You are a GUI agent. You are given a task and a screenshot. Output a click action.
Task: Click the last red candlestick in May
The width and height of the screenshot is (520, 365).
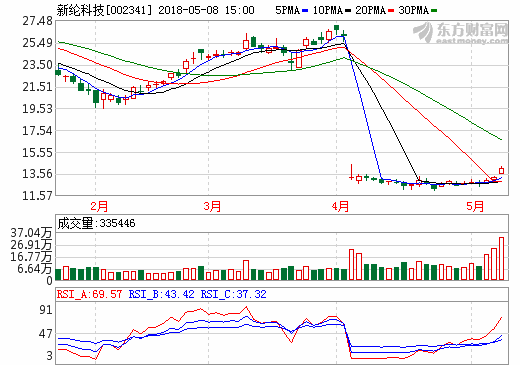(501, 170)
